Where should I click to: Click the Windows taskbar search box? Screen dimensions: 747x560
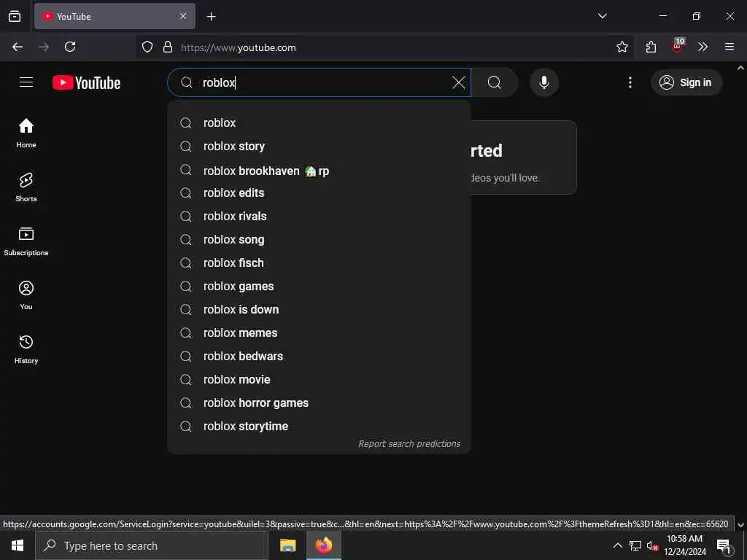[x=152, y=545]
